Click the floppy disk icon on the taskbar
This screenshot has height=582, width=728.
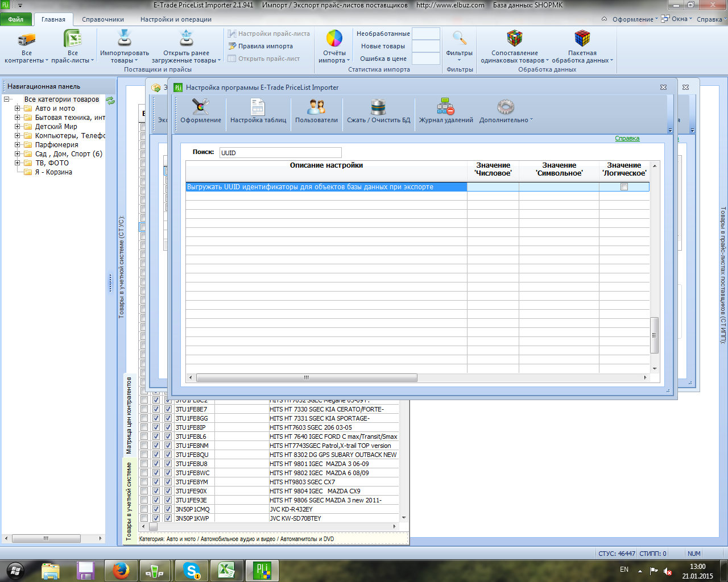pyautogui.click(x=86, y=570)
